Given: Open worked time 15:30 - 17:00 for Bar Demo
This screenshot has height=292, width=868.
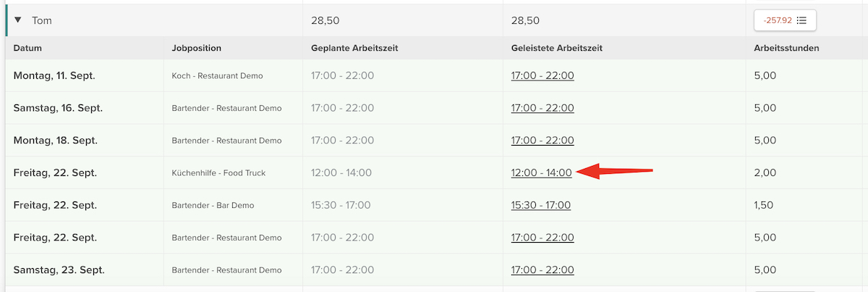Looking at the screenshot, I should (541, 205).
